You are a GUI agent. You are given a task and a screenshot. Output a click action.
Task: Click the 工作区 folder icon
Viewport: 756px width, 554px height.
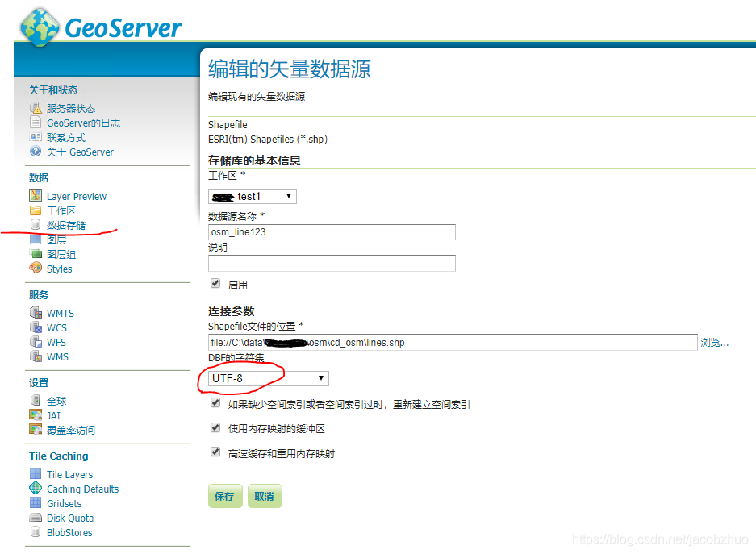point(36,210)
